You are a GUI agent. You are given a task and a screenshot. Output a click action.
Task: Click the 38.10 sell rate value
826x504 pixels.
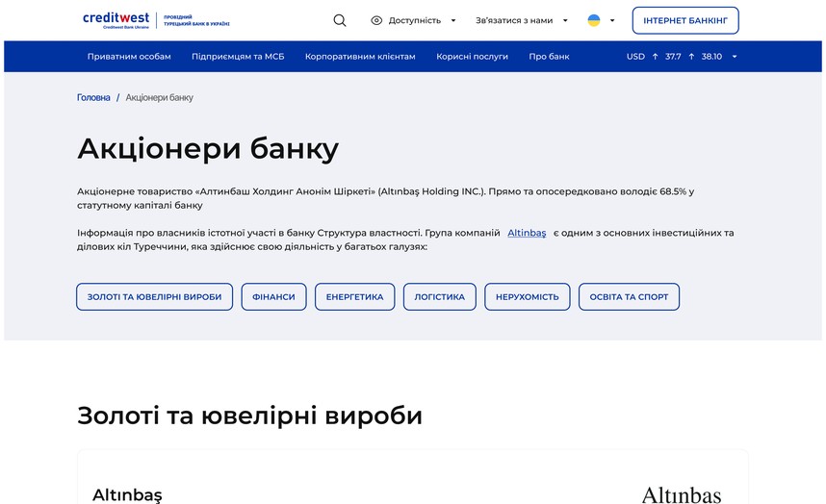pos(711,57)
